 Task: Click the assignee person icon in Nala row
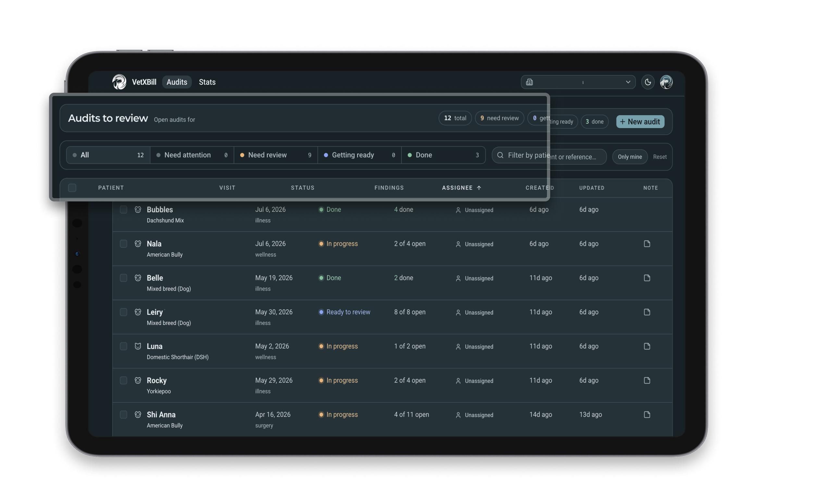tap(458, 244)
